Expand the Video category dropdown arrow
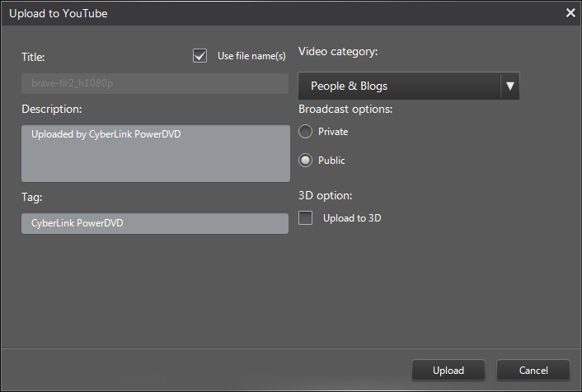Screen dimensions: 582x392 click(x=509, y=86)
